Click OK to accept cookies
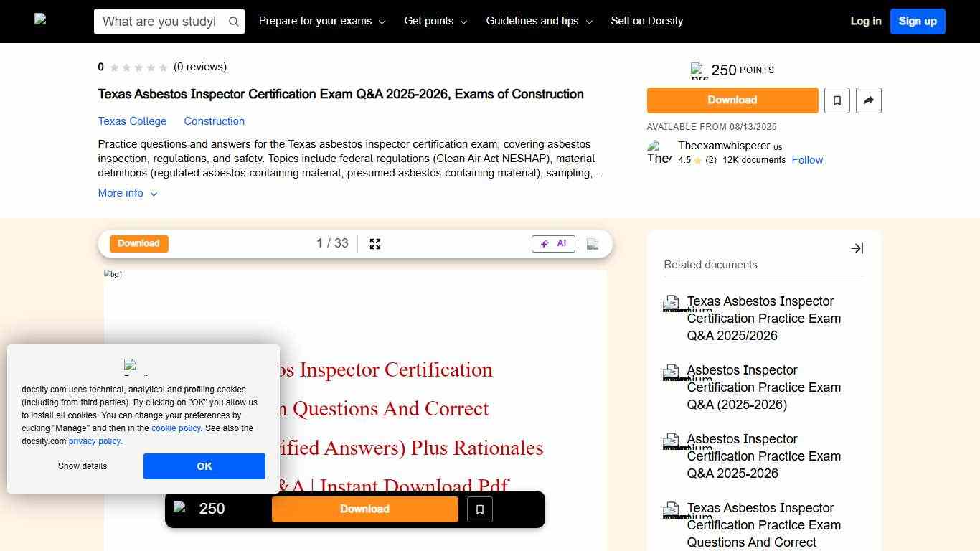 click(x=204, y=466)
